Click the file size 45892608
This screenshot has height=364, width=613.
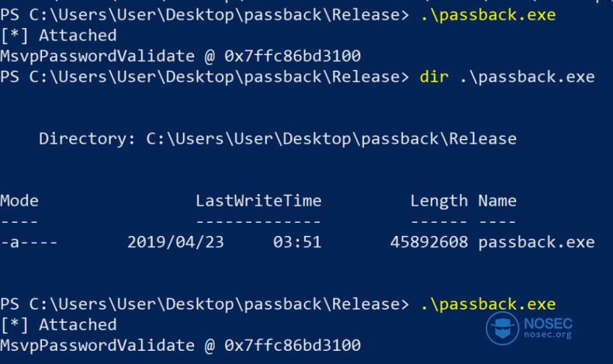click(429, 242)
